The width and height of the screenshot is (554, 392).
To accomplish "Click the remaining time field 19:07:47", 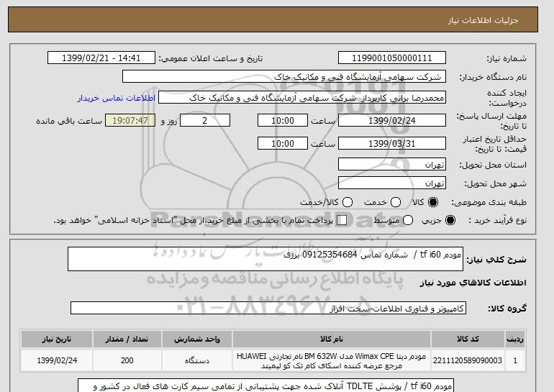I will pos(130,120).
